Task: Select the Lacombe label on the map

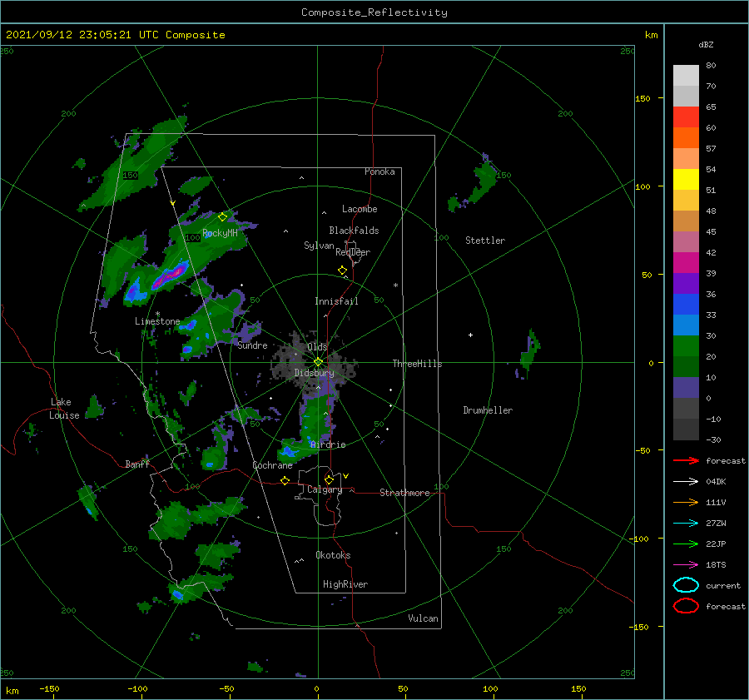Action: click(360, 209)
